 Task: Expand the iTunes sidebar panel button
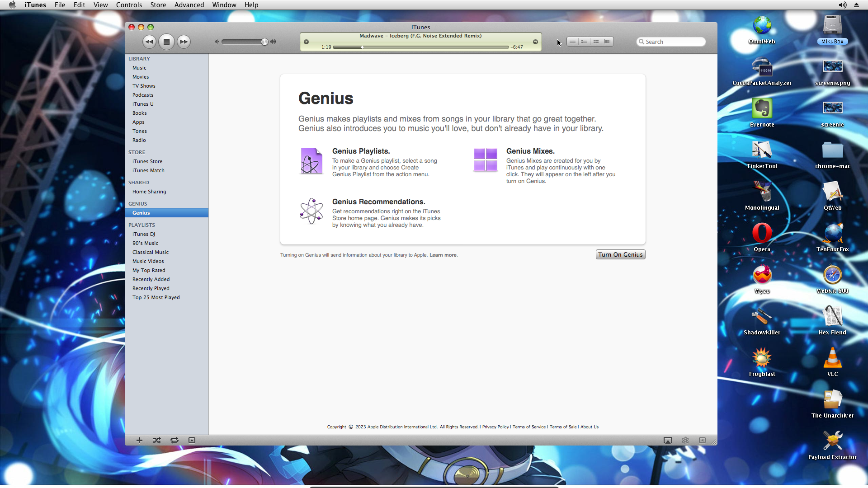click(x=702, y=440)
